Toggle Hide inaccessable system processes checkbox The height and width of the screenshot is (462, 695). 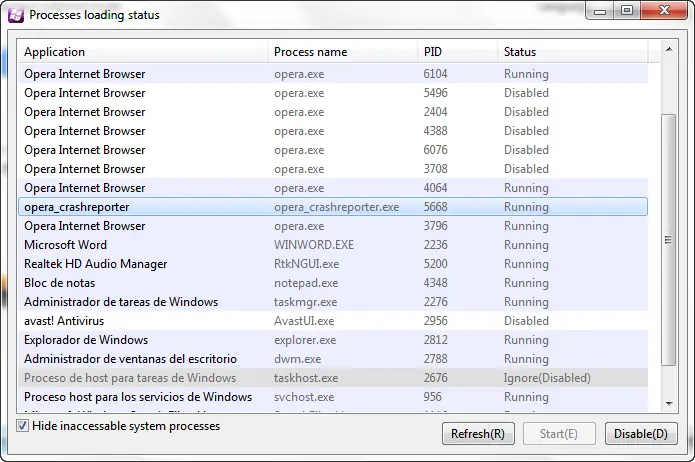coord(22,426)
